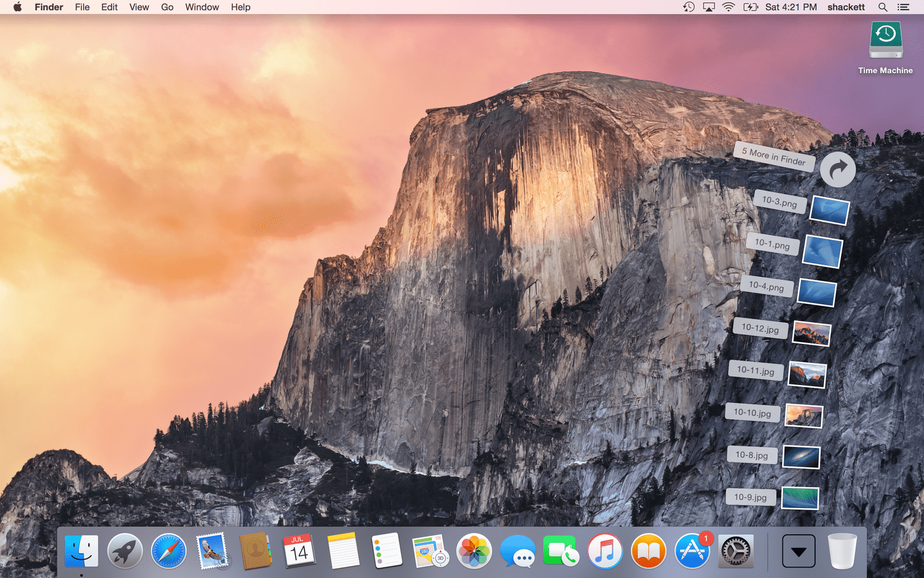The width and height of the screenshot is (924, 578).
Task: Open the File menu
Action: pyautogui.click(x=82, y=7)
